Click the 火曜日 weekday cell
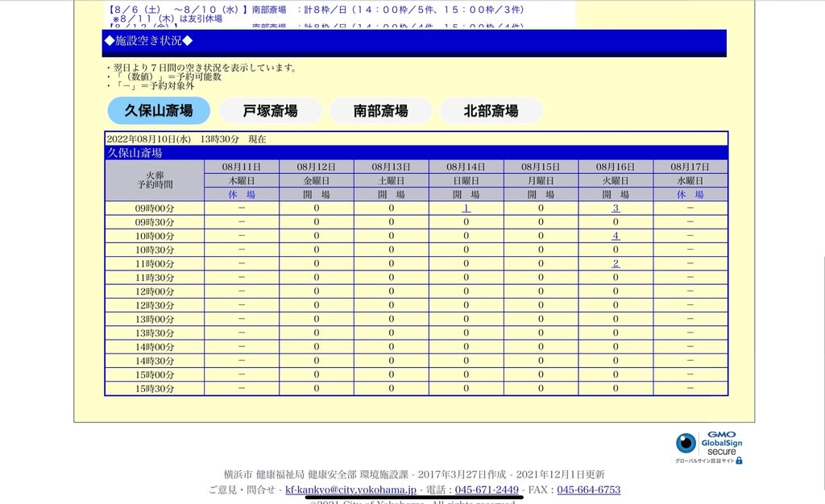825x504 pixels. point(615,181)
